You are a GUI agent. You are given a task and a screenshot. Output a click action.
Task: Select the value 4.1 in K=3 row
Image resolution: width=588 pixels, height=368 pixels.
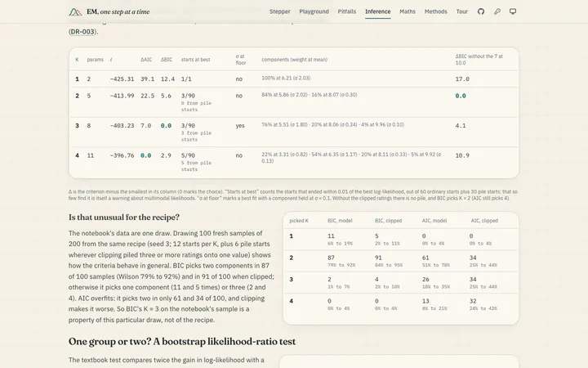click(x=461, y=125)
